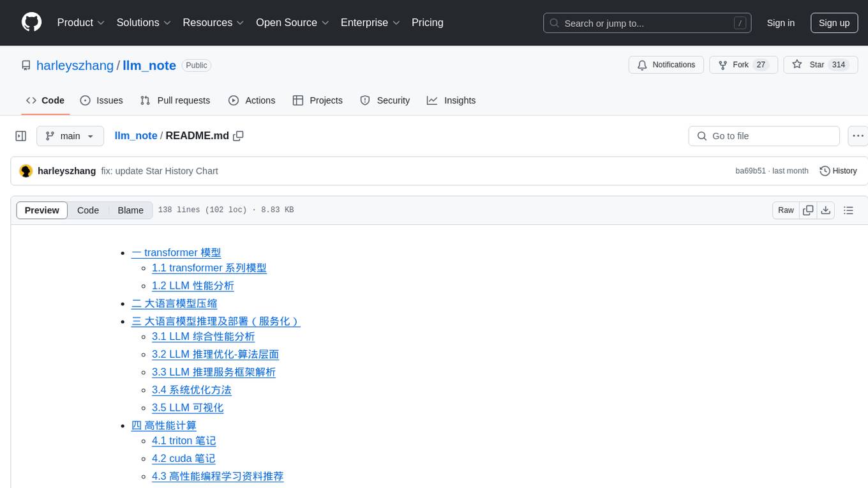This screenshot has height=488, width=868.
Task: Click harleyszhang avatar in commit row
Action: 26,171
